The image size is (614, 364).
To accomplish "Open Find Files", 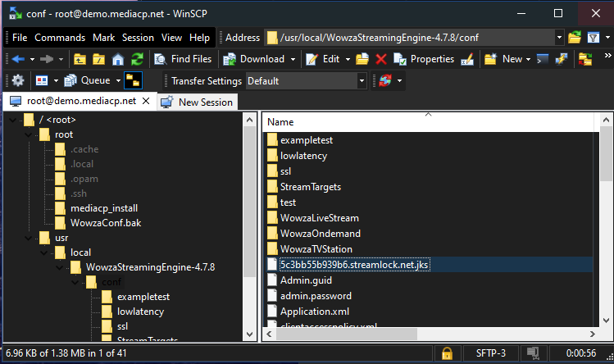I will [x=183, y=59].
